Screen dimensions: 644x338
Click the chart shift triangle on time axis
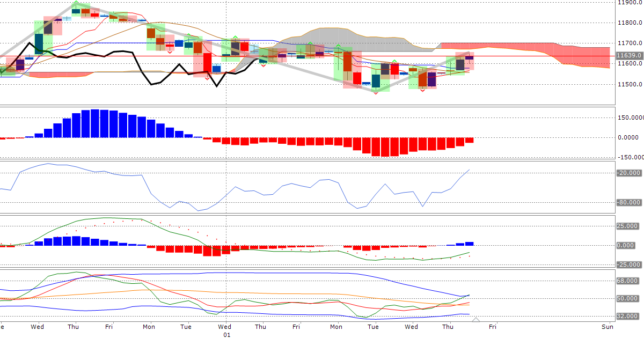point(475,320)
